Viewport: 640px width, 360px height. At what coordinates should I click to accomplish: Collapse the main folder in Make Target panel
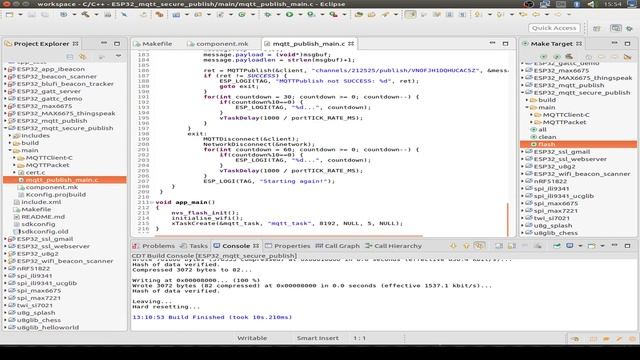coord(527,107)
